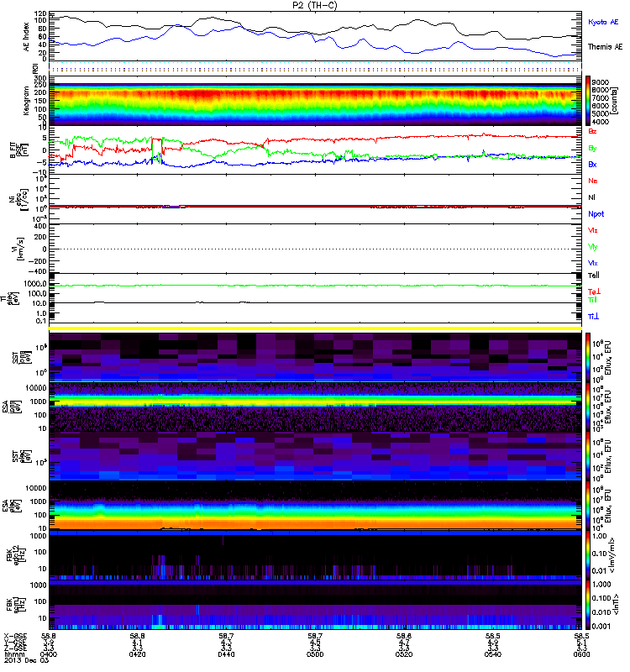The image size is (630, 672).
Task: Click the "9000" Keogram colorbar tick
Action: (601, 81)
